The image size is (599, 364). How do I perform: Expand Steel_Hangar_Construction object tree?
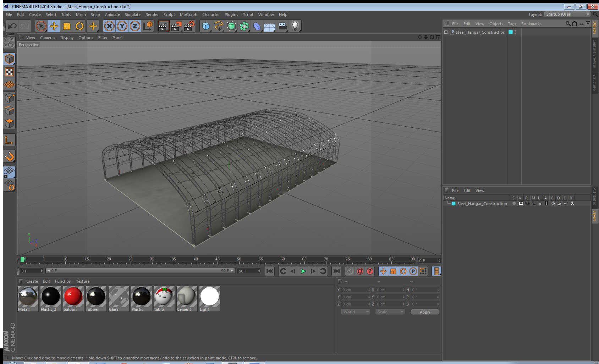click(x=446, y=32)
